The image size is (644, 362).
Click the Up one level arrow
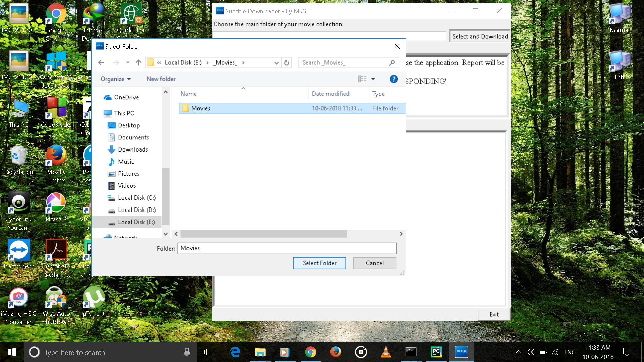[138, 62]
